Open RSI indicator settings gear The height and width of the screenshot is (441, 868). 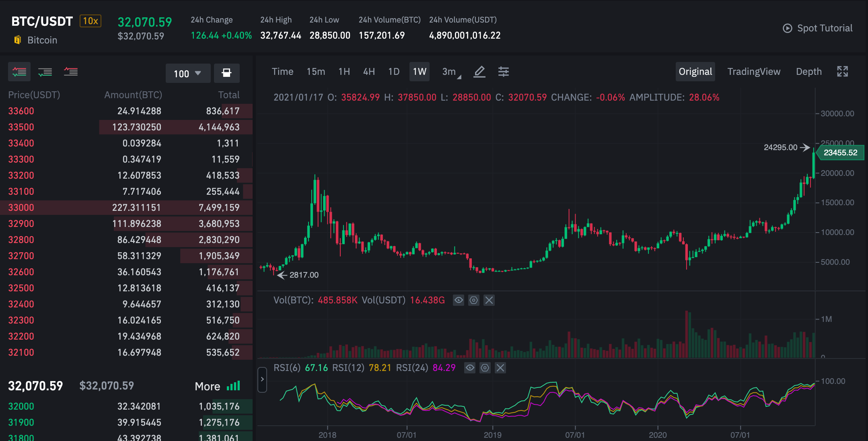485,368
